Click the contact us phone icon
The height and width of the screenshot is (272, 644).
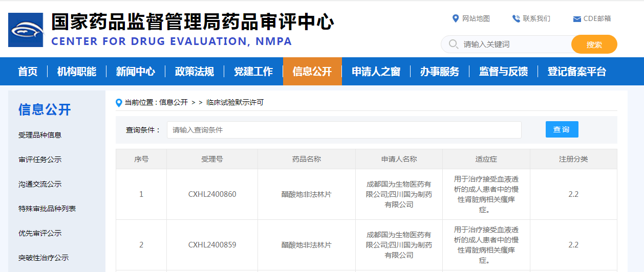(516, 19)
